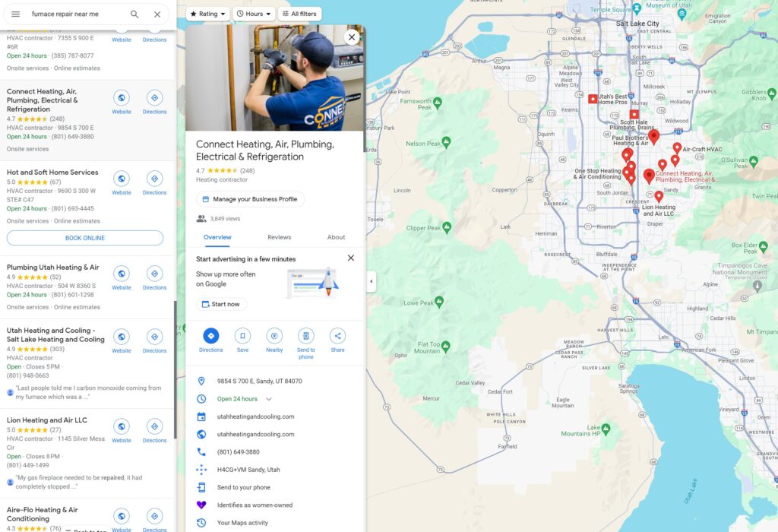This screenshot has height=532, width=778.
Task: Click the Paul Brother's Heating & Air pin
Action: click(x=653, y=136)
